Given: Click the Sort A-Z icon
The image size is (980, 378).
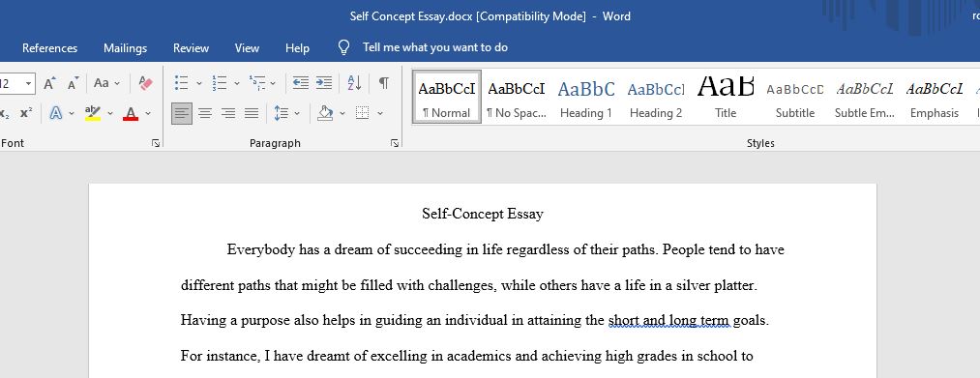Looking at the screenshot, I should (x=354, y=82).
